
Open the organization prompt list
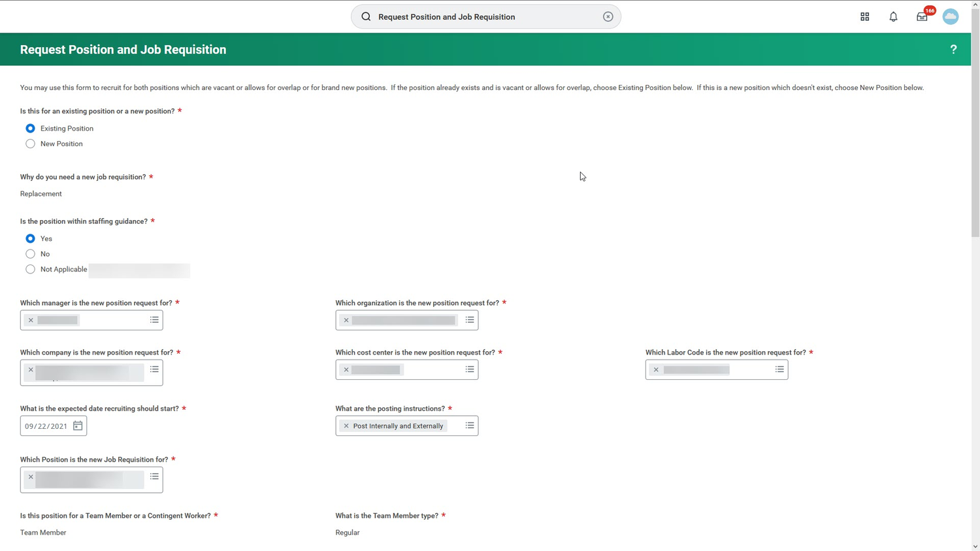coord(469,320)
